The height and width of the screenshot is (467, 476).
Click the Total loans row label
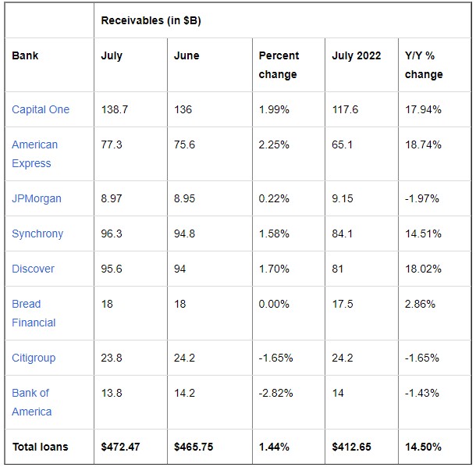tap(40, 447)
